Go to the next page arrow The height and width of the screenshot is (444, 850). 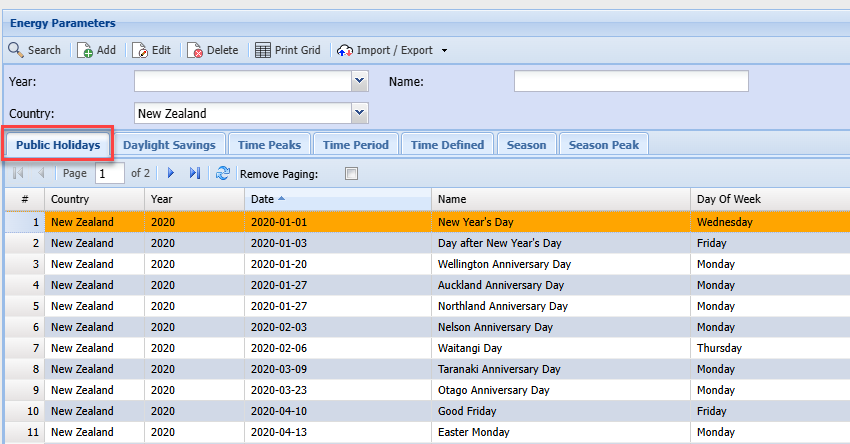(171, 174)
